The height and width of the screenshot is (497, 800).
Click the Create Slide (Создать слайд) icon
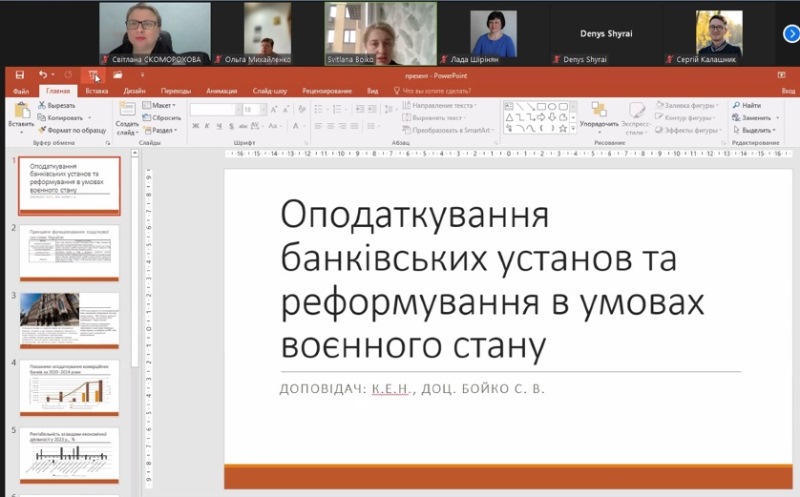(127, 110)
